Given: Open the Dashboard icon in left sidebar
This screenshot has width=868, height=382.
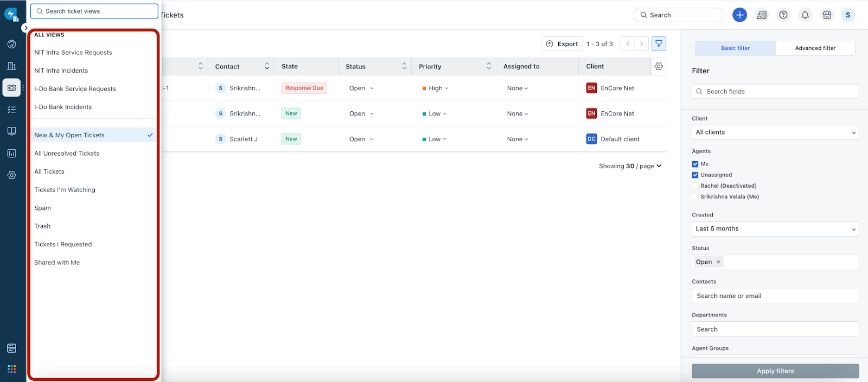Looking at the screenshot, I should 11,44.
